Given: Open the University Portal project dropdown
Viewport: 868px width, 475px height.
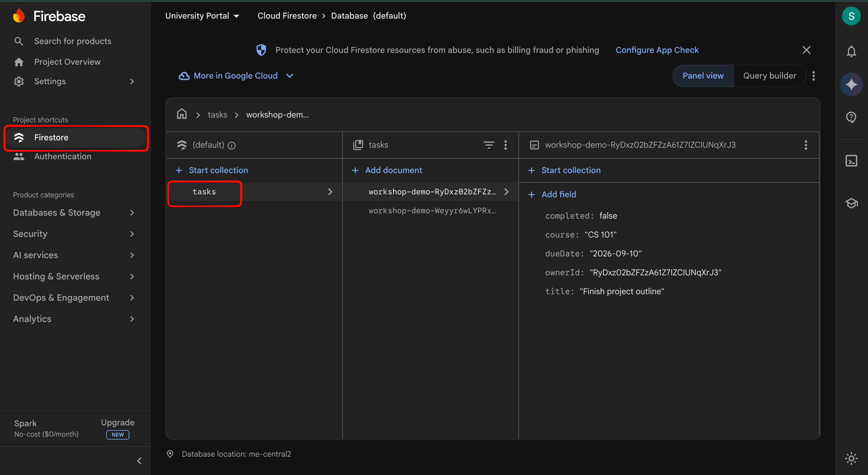Looking at the screenshot, I should pyautogui.click(x=202, y=16).
